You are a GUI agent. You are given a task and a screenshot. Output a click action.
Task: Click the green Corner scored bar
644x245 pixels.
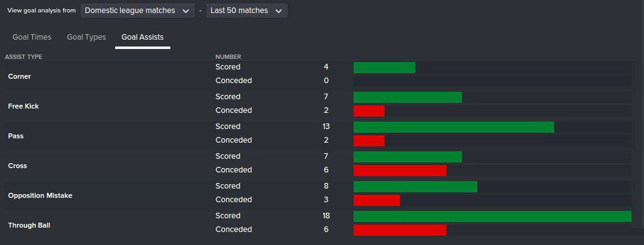(385, 68)
